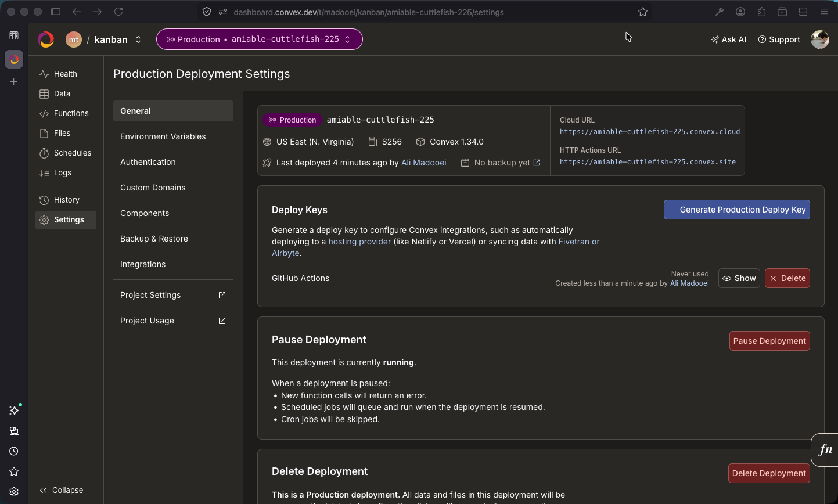Click the Convex 1.34.0 version text
This screenshot has height=504, width=838.
click(x=456, y=142)
